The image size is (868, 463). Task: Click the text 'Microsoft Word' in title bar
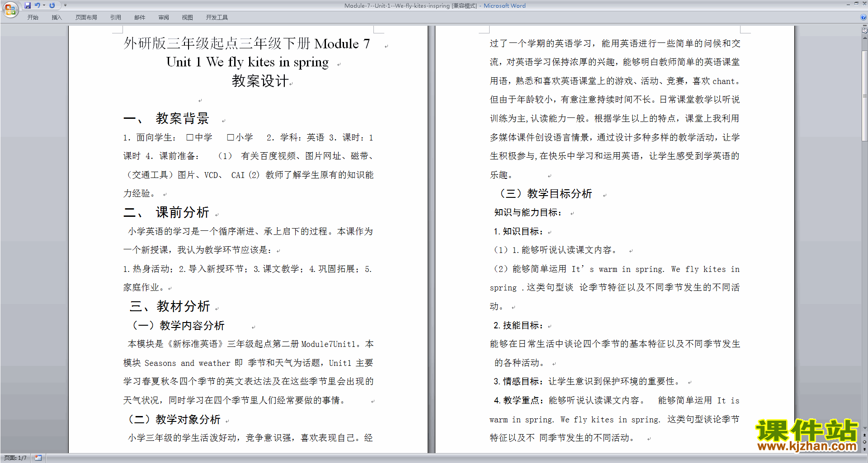505,6
